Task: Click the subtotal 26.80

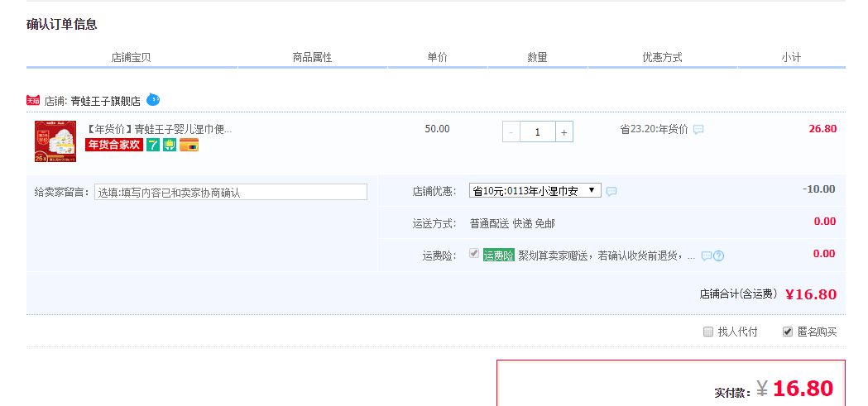Action: click(x=822, y=129)
